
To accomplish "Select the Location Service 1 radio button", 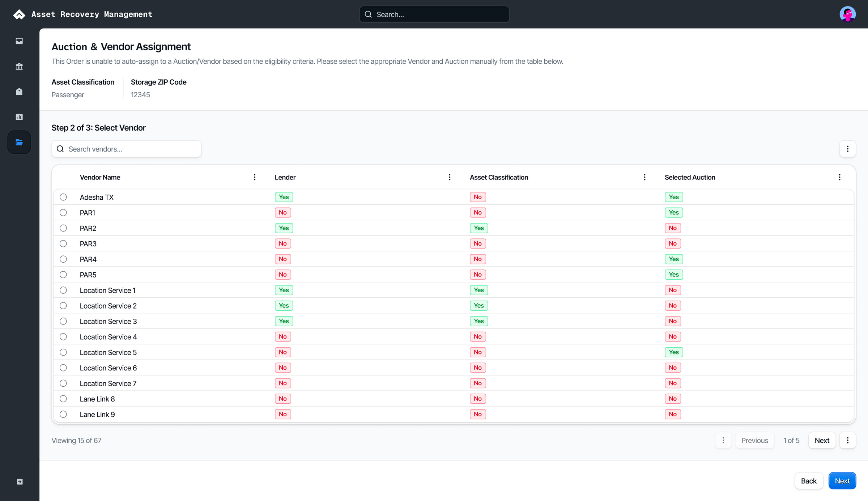I will tap(63, 290).
